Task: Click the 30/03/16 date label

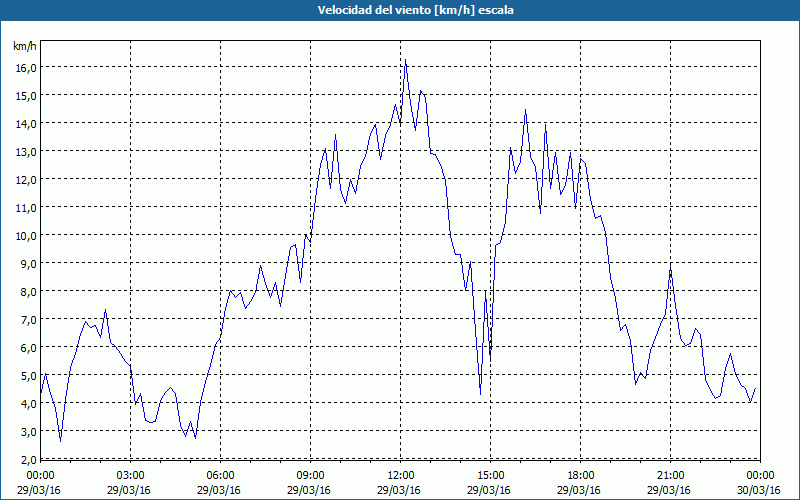Action: (759, 490)
